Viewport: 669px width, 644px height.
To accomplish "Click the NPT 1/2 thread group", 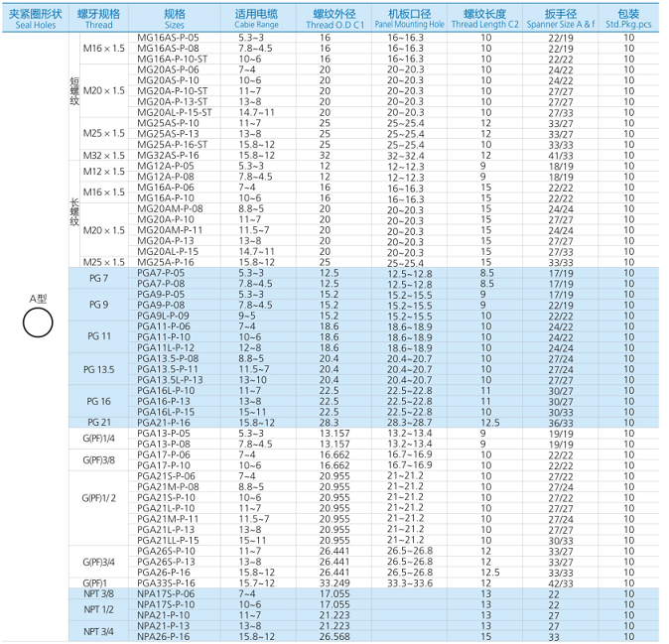I will [x=98, y=609].
